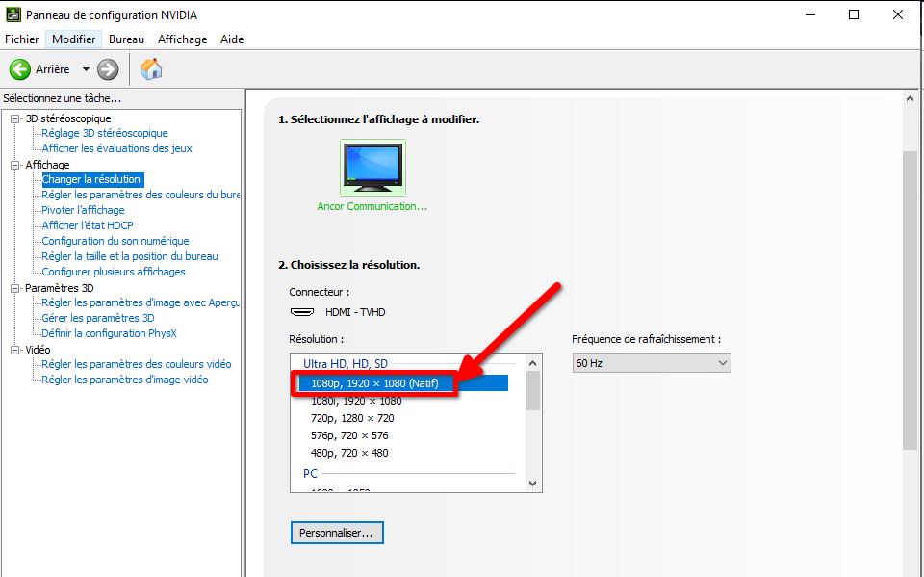Open Afficher les évaluations des jeux
924x577 pixels.
click(x=116, y=148)
